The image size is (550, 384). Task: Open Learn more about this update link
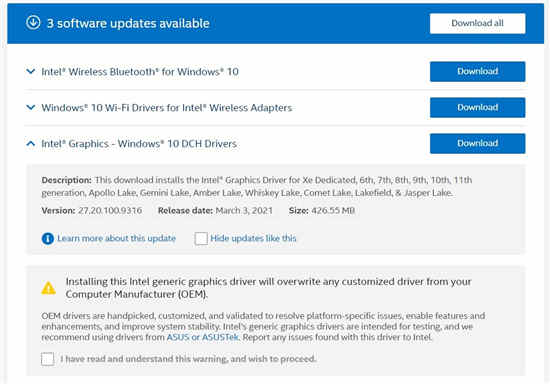click(x=116, y=238)
